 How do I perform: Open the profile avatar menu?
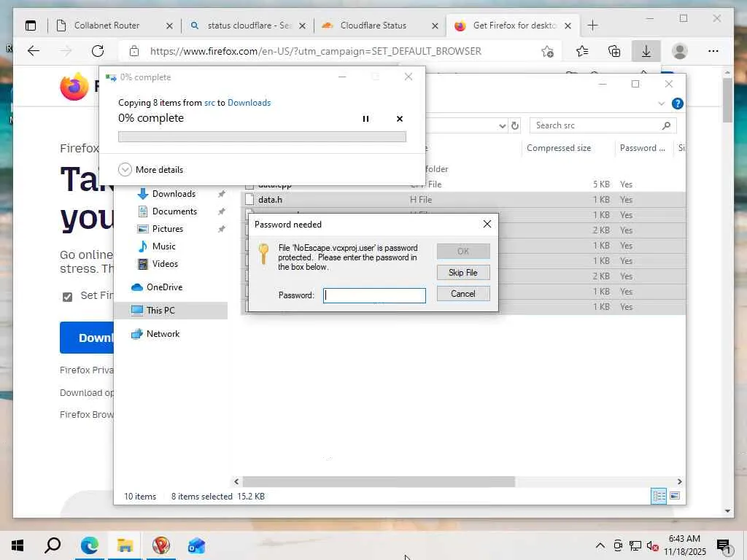tap(680, 51)
